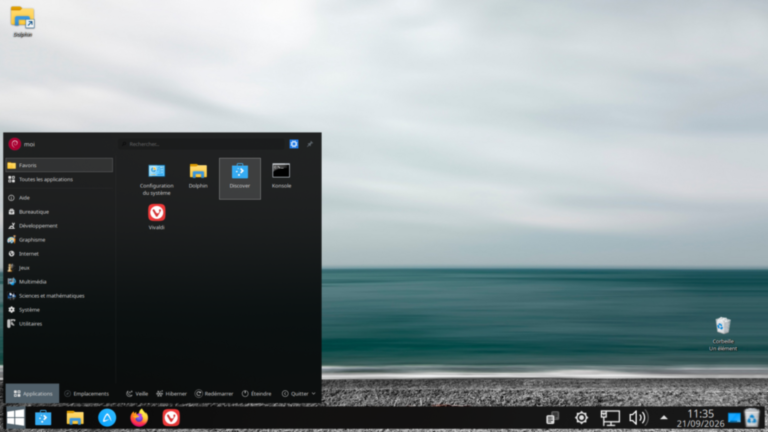Click the Redémarrer button

[214, 393]
